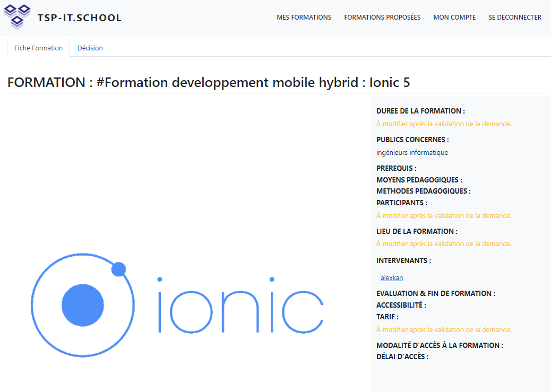Click the orange notice under PARTICIPANTS
The image size is (551, 392).
[x=444, y=215]
